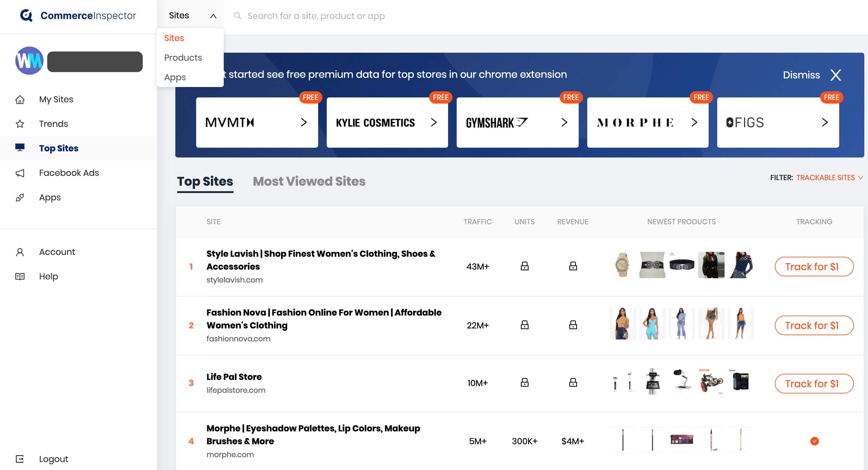
Task: Click the Morphe tracking checkmark icon
Action: click(814, 441)
